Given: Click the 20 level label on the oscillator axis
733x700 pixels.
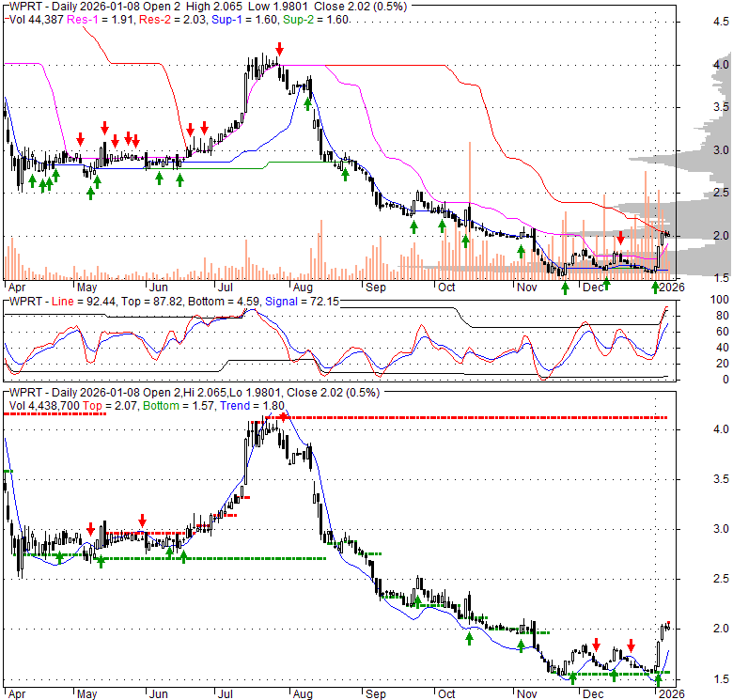Looking at the screenshot, I should pos(723,364).
